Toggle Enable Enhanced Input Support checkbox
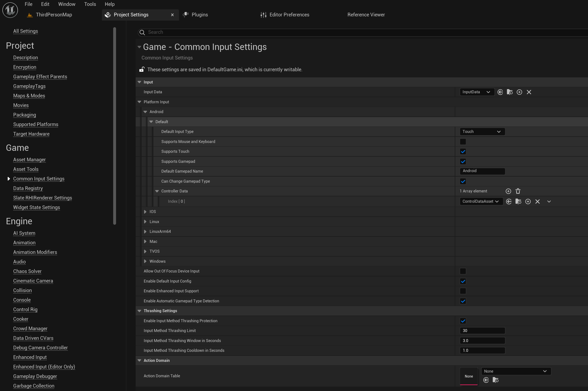The height and width of the screenshot is (391, 588). (x=463, y=291)
